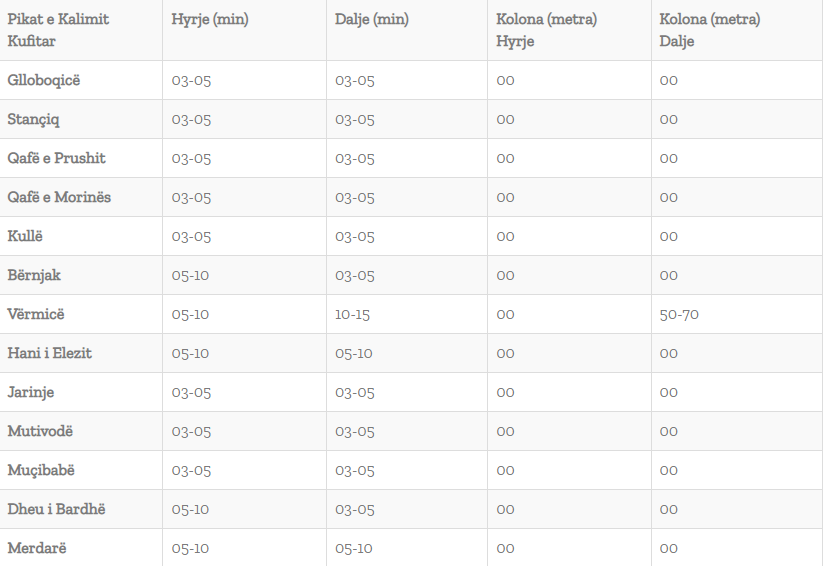Viewport: 823px width, 566px height.
Task: Click the Kolona (metra) Hyrje header
Action: (x=546, y=30)
